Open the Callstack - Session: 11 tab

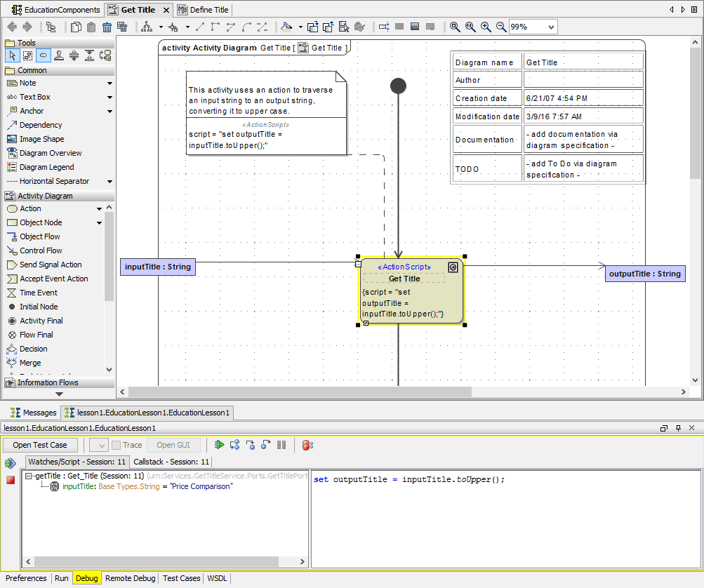(x=171, y=462)
